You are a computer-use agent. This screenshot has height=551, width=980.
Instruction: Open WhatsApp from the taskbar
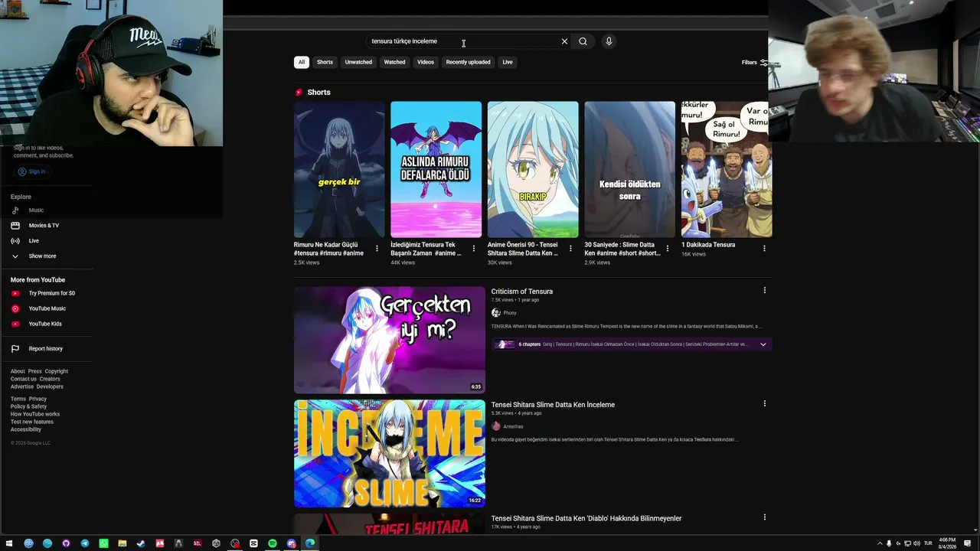[103, 543]
